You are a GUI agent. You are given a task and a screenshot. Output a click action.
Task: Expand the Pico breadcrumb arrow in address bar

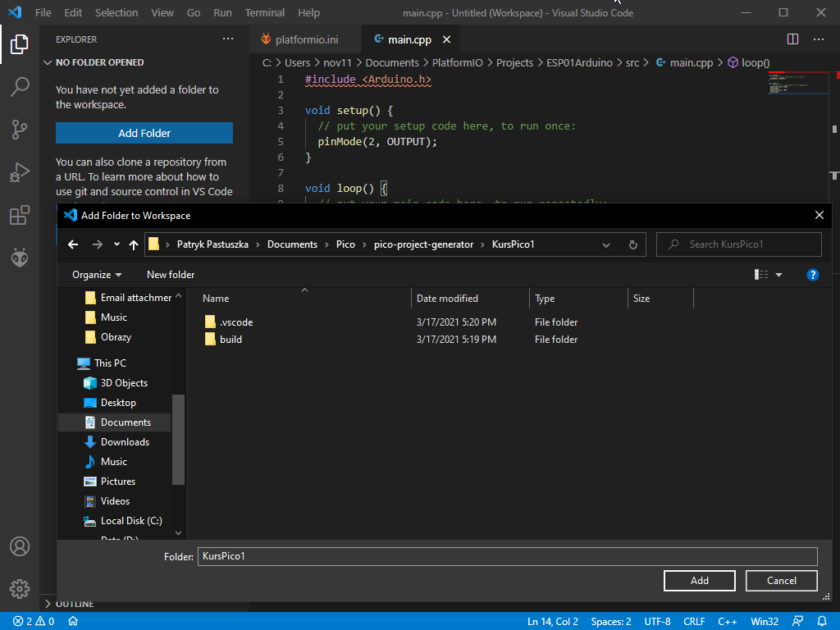tap(364, 244)
